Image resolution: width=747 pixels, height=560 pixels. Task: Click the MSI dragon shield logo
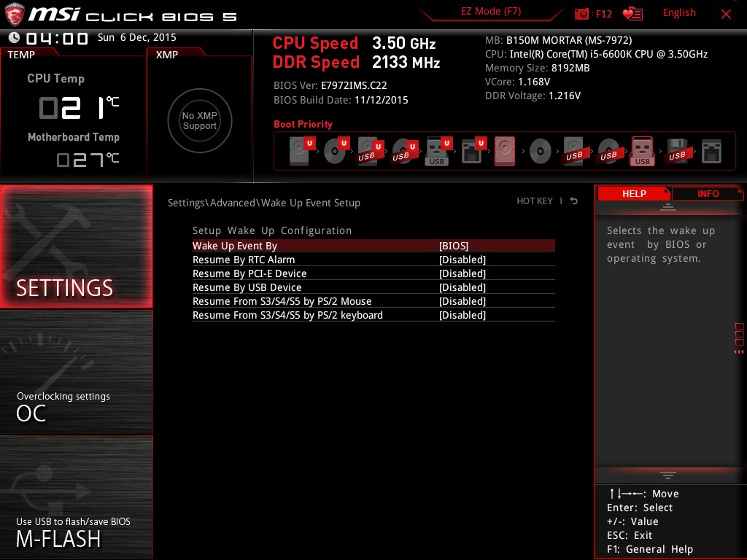coord(15,14)
